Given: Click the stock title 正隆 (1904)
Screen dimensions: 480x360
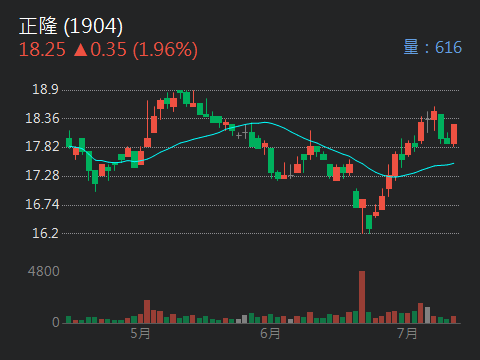Looking at the screenshot, I should [71, 26].
